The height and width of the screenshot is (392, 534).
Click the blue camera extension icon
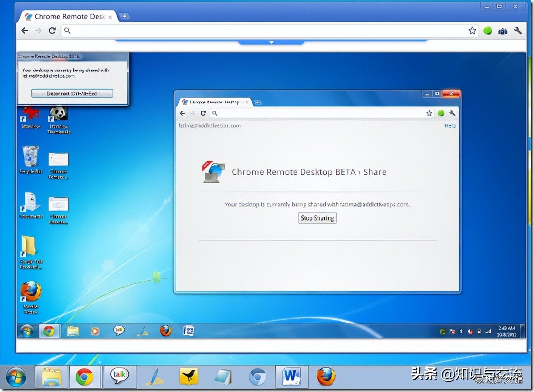503,31
